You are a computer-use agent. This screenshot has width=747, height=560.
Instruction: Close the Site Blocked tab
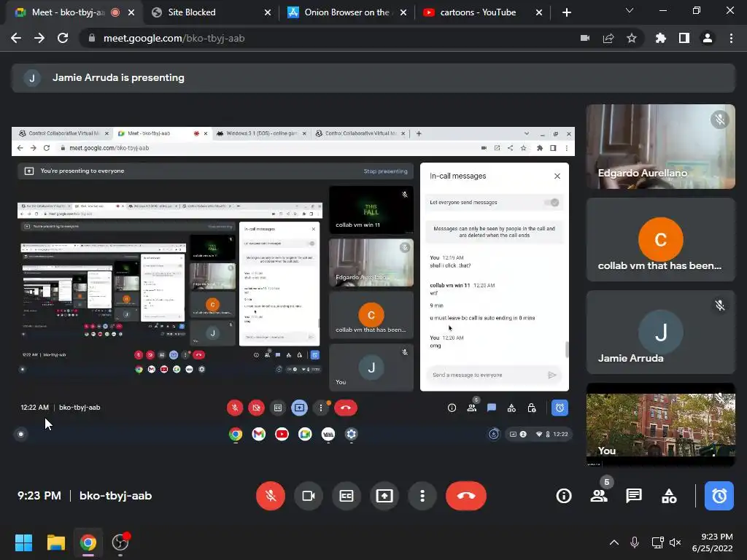[268, 12]
